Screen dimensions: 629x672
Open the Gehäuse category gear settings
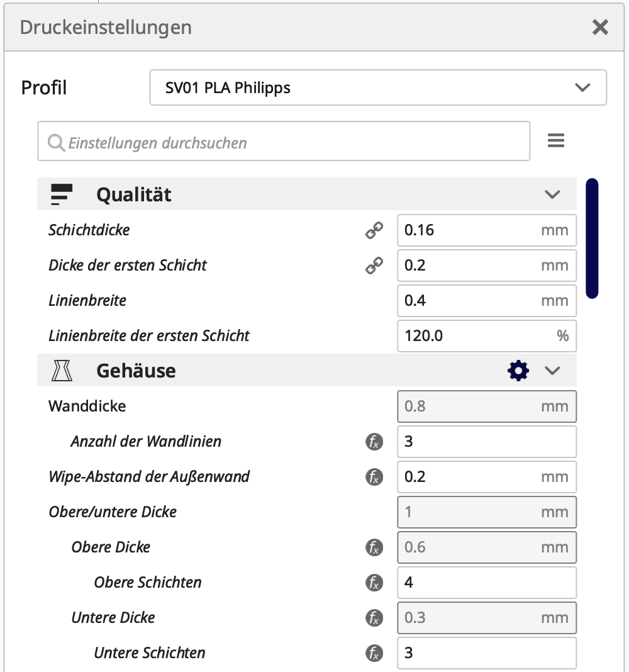point(518,370)
